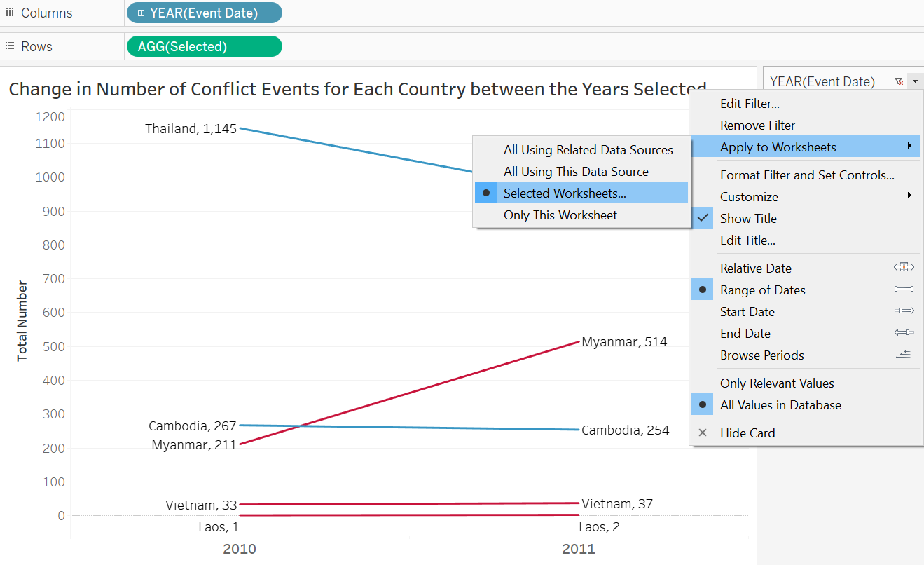Select the Only This Worksheet option
The height and width of the screenshot is (565, 924).
point(560,215)
